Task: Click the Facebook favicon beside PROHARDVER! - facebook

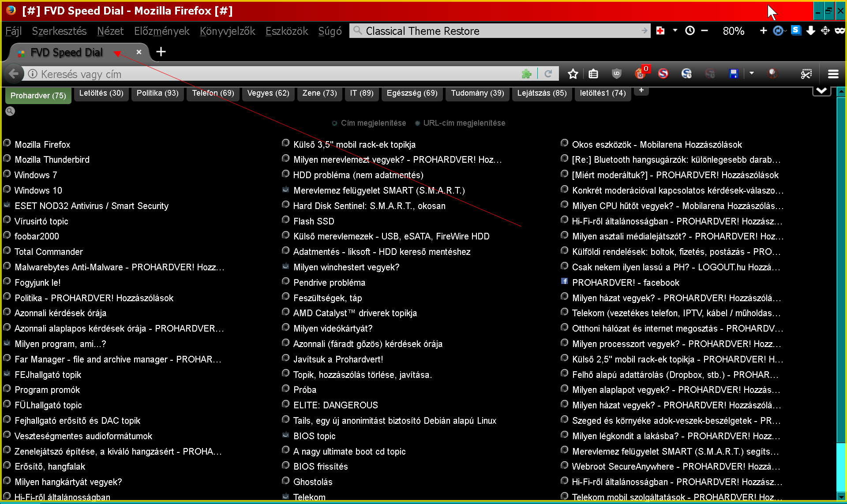Action: pyautogui.click(x=564, y=281)
